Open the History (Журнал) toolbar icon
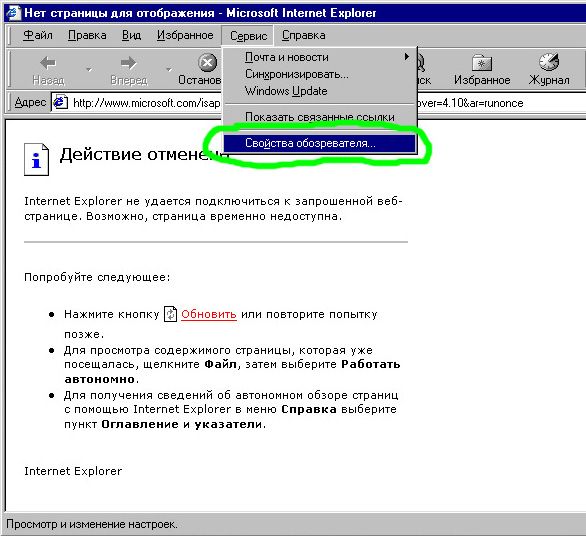This screenshot has width=586, height=536. (x=549, y=62)
